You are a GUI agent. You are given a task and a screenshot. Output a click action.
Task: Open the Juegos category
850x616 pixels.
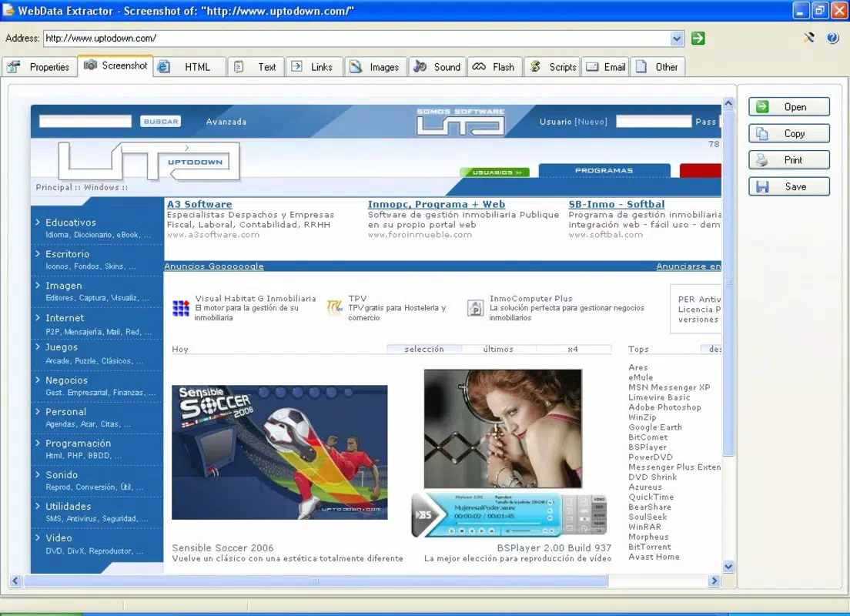click(x=62, y=347)
